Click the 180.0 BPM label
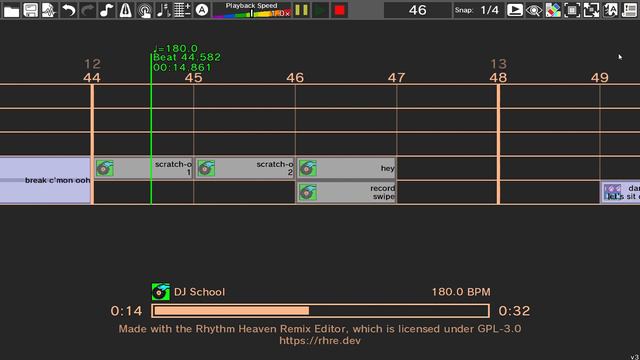This screenshot has height=360, width=640. (461, 292)
